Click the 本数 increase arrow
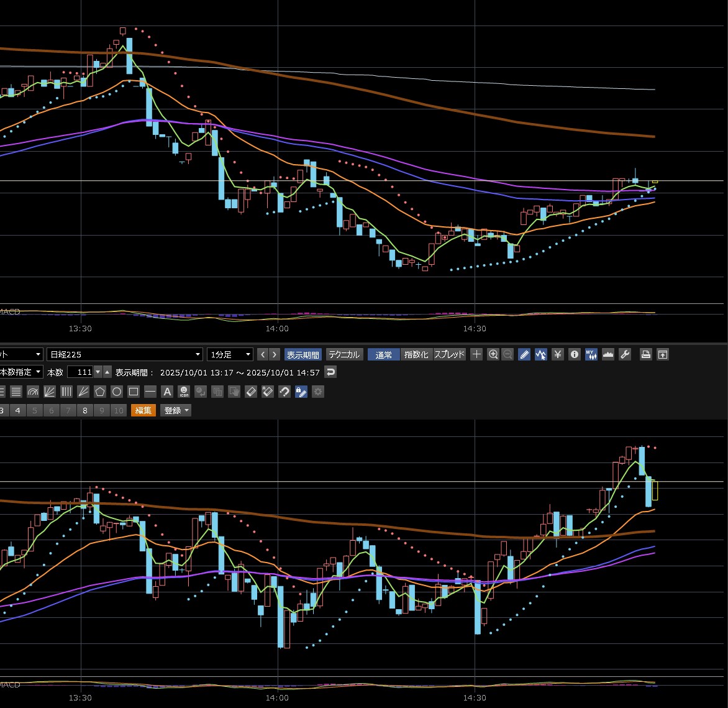 [107, 372]
